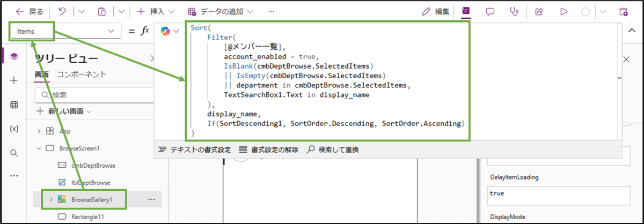The image size is (644, 224).
Task: Collapse the formula bar with the chevron
Action: [x=632, y=31]
